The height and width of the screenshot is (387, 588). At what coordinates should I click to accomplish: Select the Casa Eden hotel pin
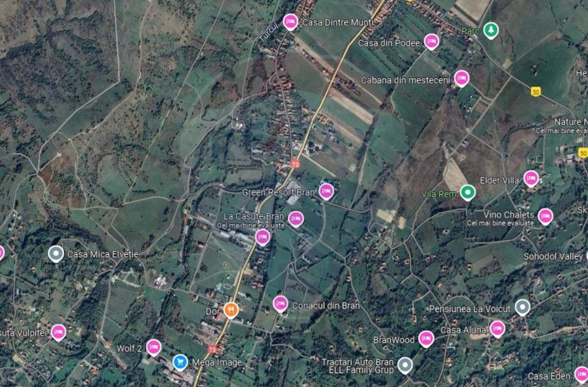coord(581,375)
